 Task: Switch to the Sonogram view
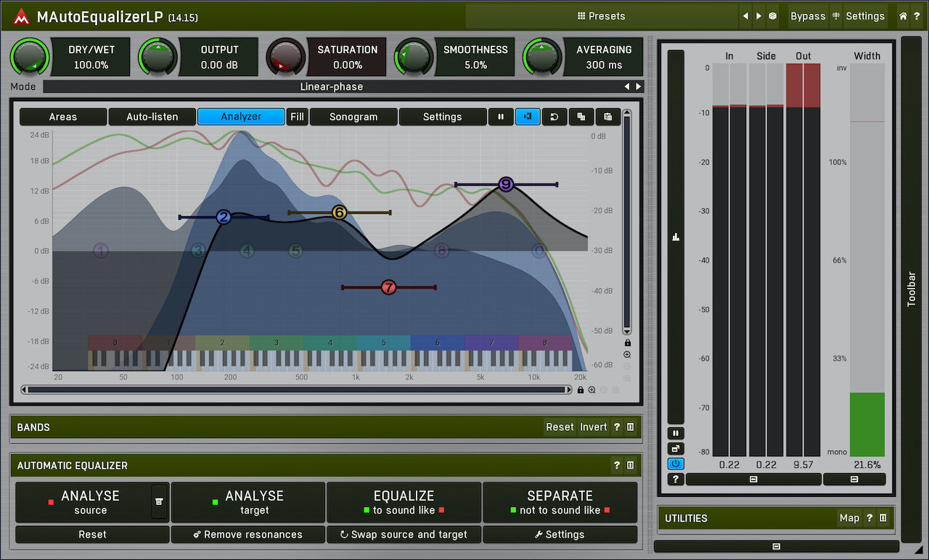353,117
